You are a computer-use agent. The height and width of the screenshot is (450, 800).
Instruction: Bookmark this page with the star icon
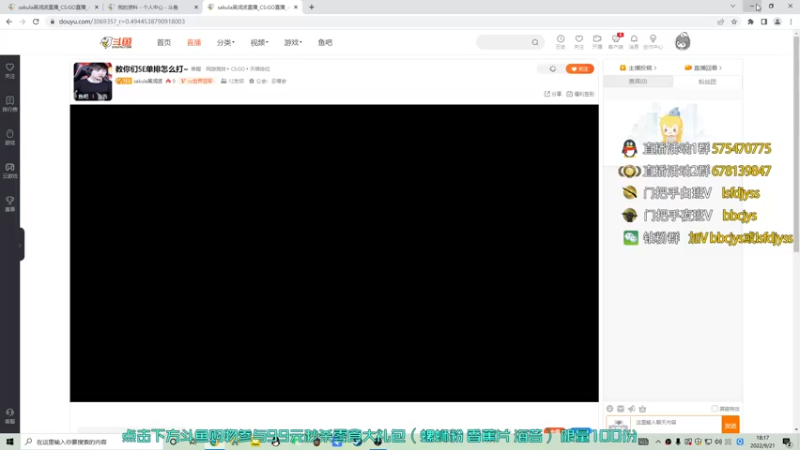734,21
